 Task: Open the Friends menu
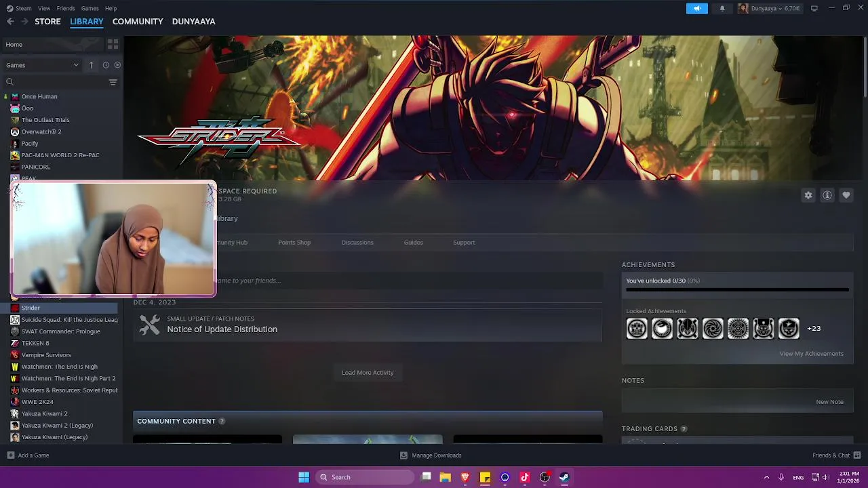click(66, 8)
